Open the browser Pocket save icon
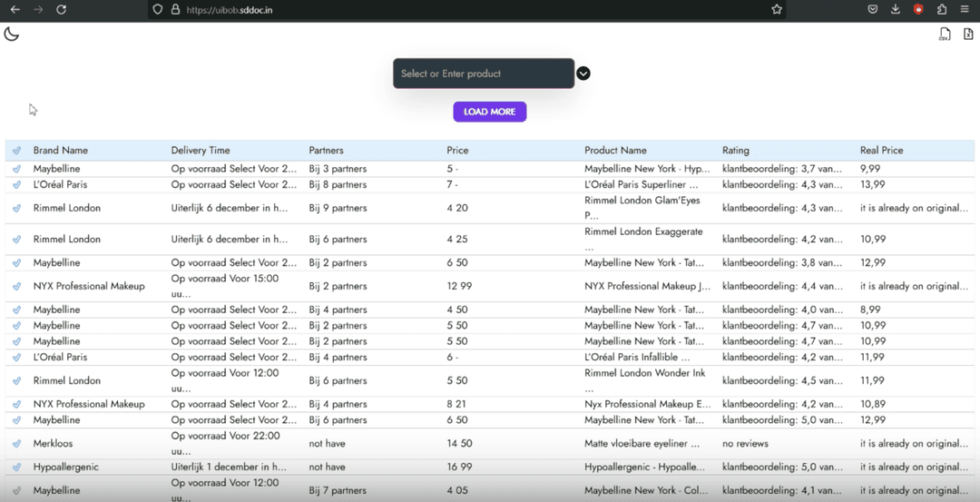980x502 pixels. point(873,9)
